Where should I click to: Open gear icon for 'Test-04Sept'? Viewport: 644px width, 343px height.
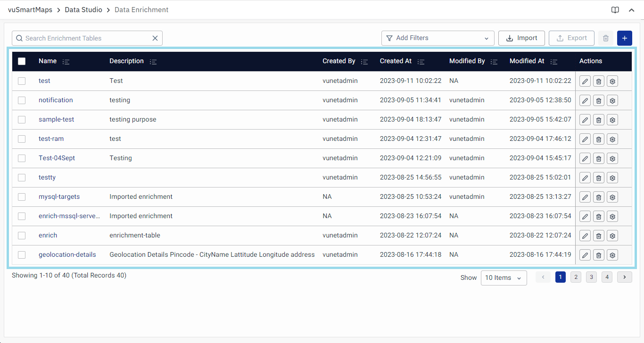pyautogui.click(x=612, y=158)
